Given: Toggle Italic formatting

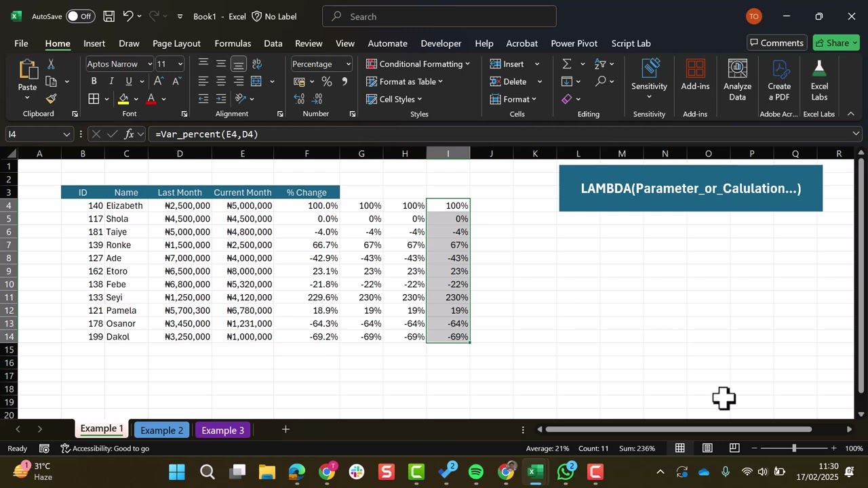Looking at the screenshot, I should [111, 81].
